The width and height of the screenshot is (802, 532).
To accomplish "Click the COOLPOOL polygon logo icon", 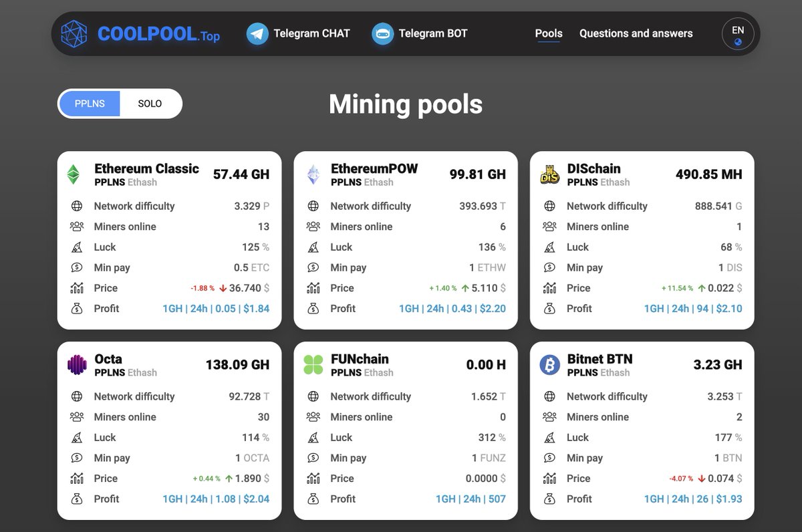I will [74, 33].
